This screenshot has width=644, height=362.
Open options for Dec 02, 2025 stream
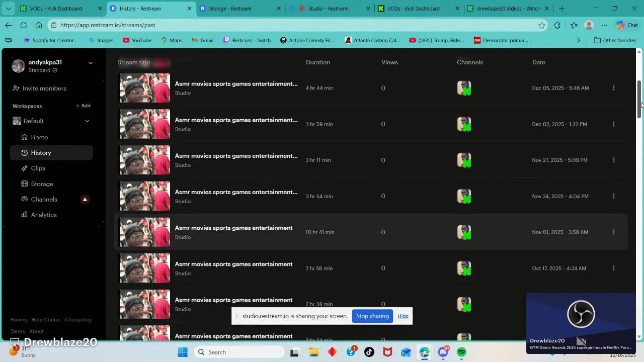[x=613, y=124]
